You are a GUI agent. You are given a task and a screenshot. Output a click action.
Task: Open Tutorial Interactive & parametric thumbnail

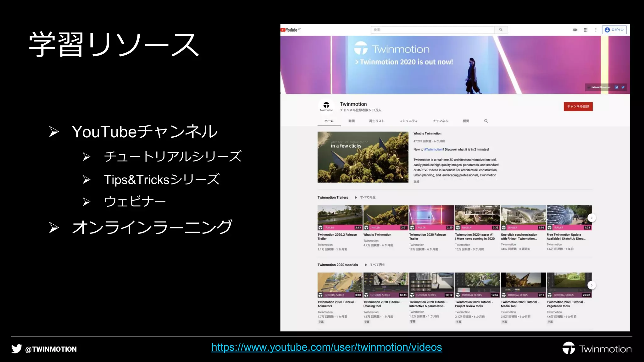[x=432, y=285]
